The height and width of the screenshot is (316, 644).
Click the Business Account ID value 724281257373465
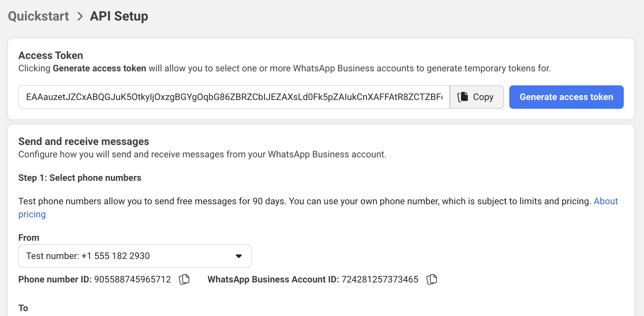click(380, 280)
